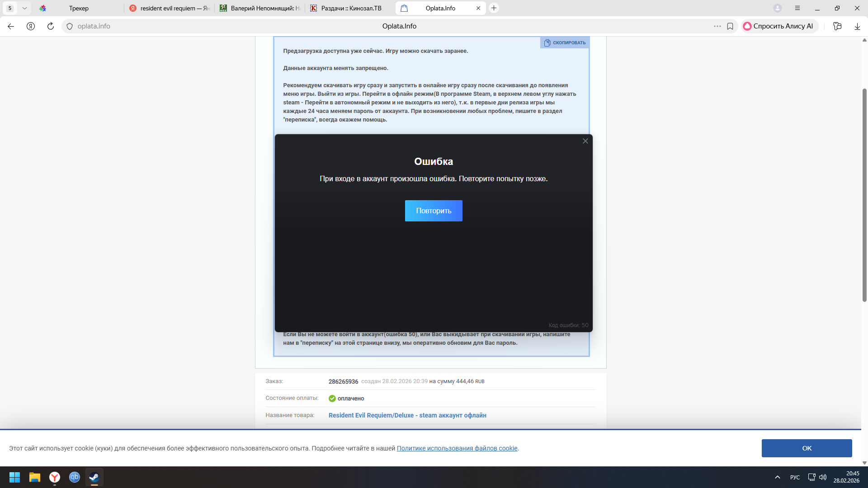Show hidden system tray icons chevron
The width and height of the screenshot is (868, 488).
tap(778, 477)
